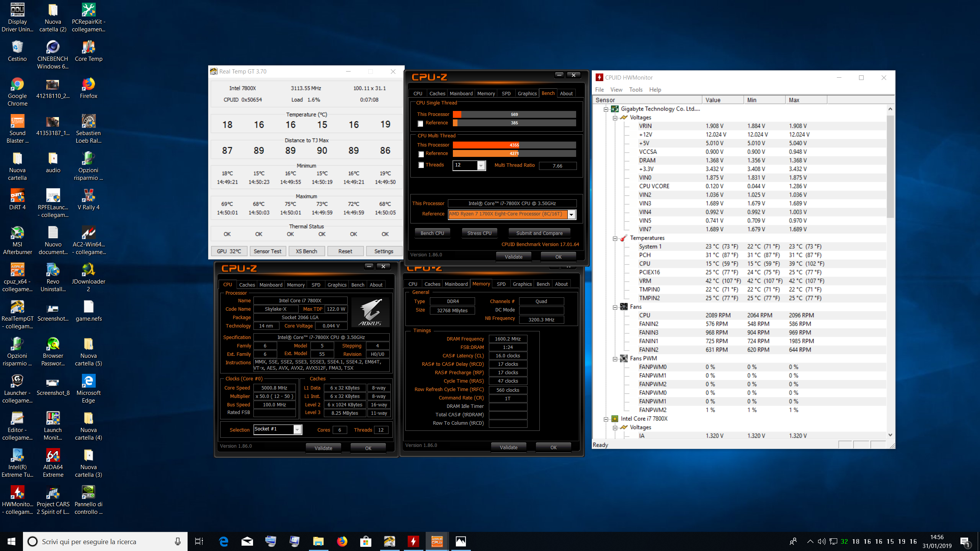Open PCRepairKit desktop shortcut

[88, 18]
